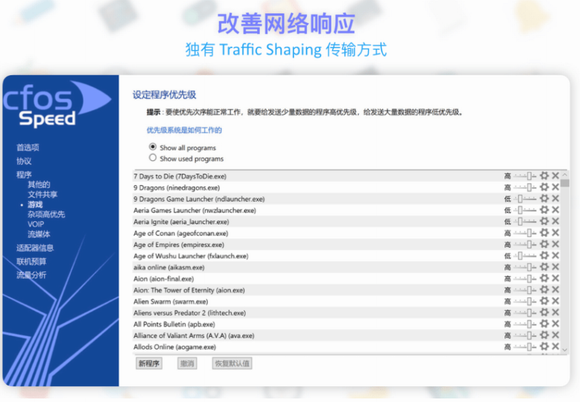Viewport: 580px width, 402px height.
Task: Open gear icon for Age of Empires
Action: point(544,244)
